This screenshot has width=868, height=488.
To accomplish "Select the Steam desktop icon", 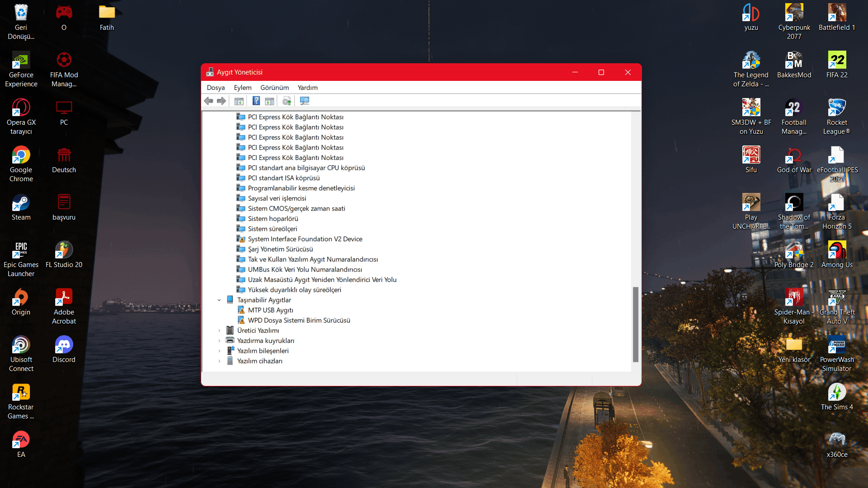I will coord(21,208).
